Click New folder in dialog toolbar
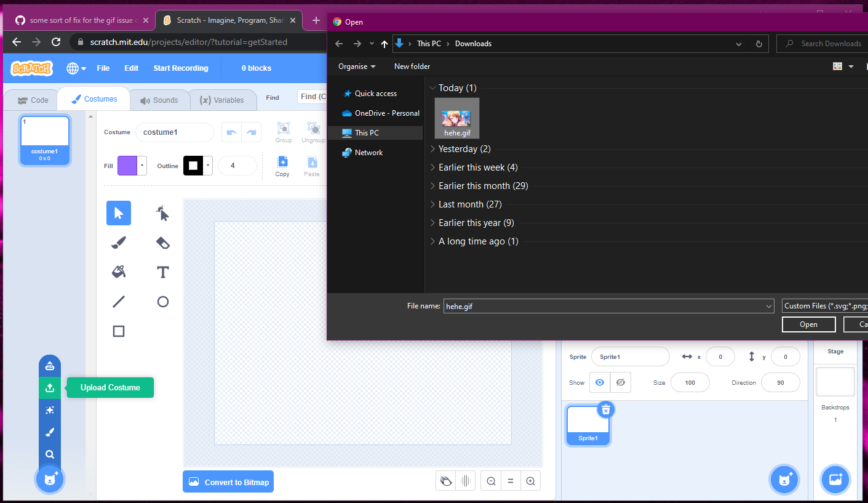The image size is (868, 503). tap(412, 66)
